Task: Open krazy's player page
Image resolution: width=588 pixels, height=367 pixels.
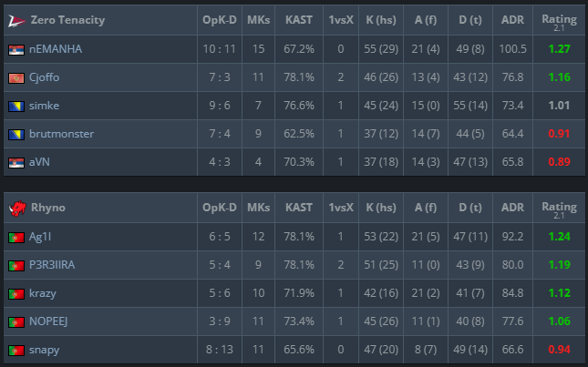Action: click(44, 293)
